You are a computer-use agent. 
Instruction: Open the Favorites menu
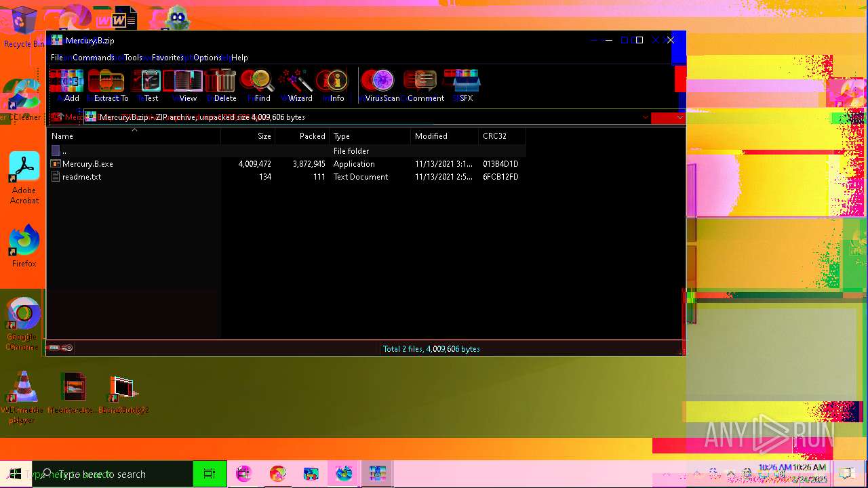click(x=167, y=58)
